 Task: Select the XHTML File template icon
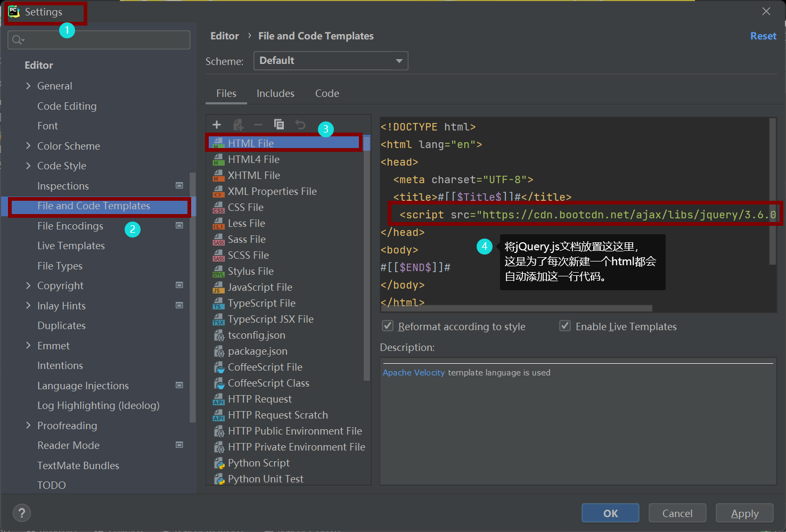[218, 176]
